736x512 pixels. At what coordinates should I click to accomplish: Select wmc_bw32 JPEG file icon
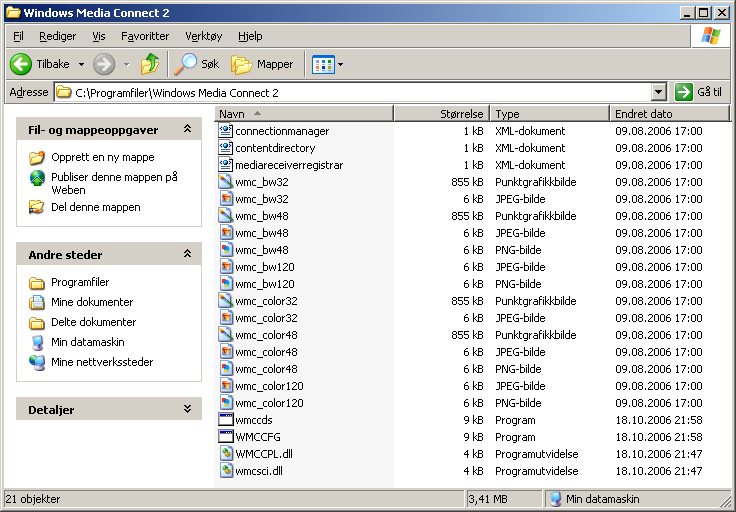tap(226, 199)
